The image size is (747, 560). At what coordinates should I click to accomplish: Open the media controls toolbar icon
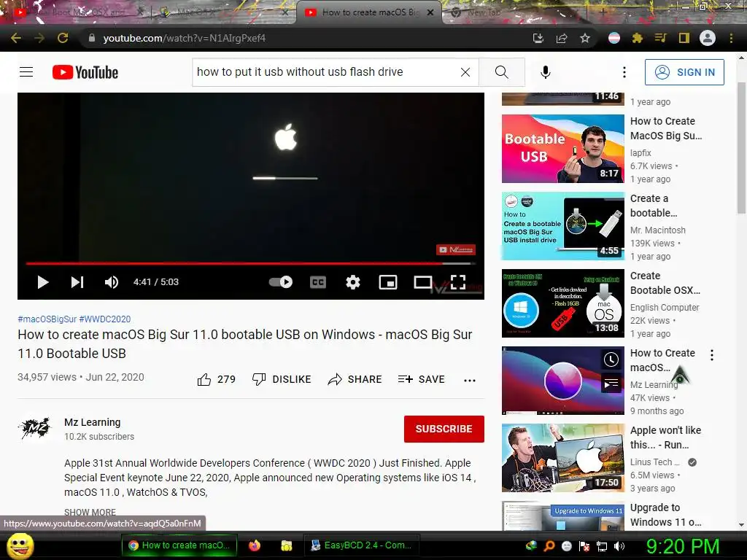tap(661, 38)
